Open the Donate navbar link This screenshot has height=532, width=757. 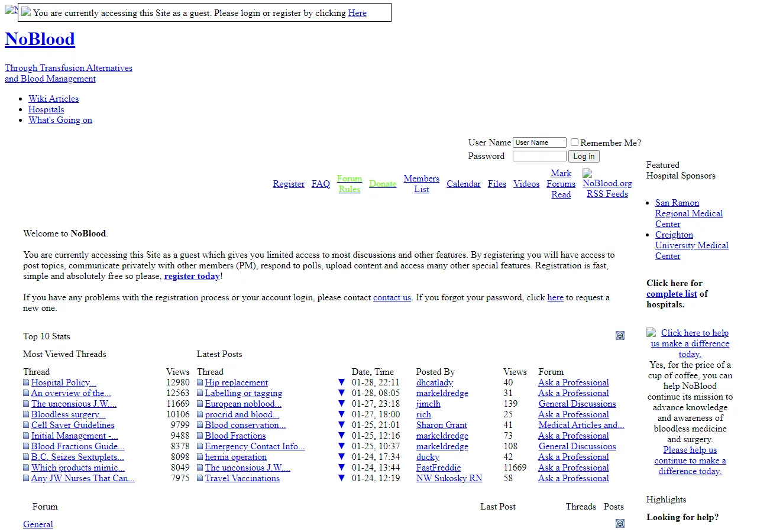[x=383, y=184]
